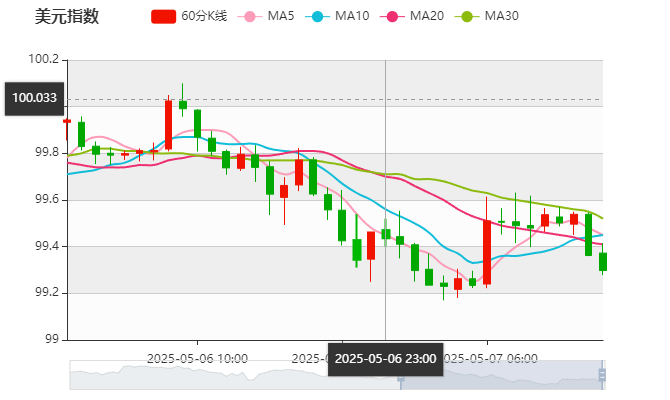This screenshot has width=670, height=400.
Task: Toggle the MA20 legend entry
Action: coord(427,16)
